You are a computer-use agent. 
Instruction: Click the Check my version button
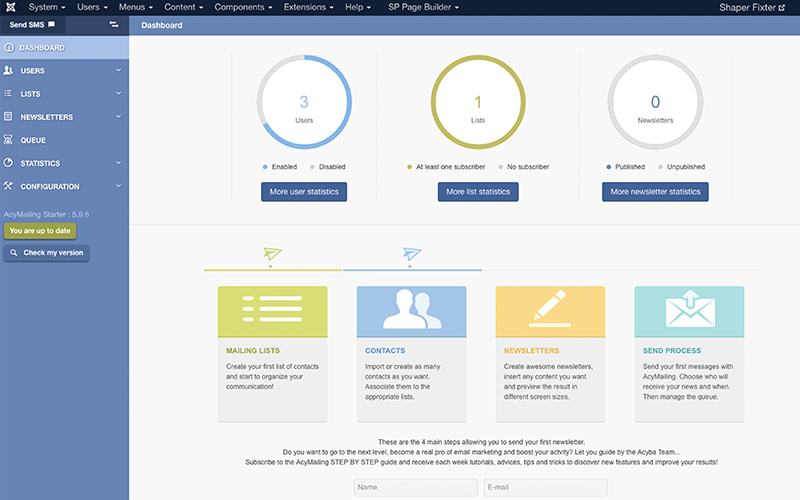coord(47,253)
